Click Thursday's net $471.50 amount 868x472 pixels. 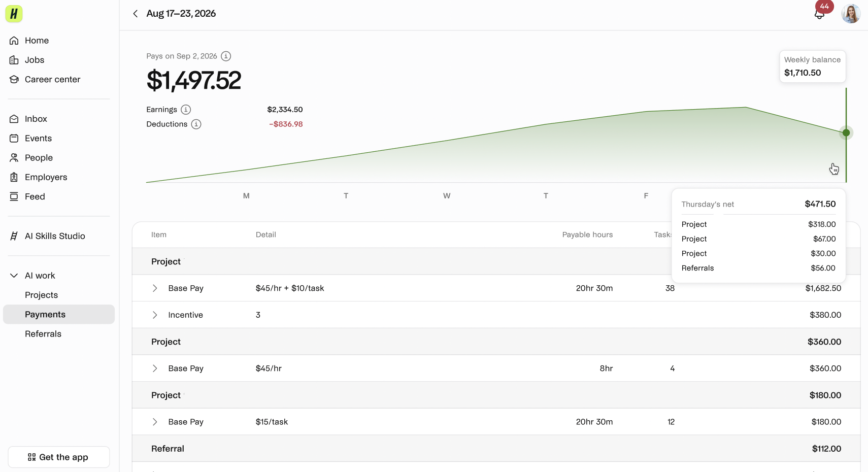tap(820, 204)
